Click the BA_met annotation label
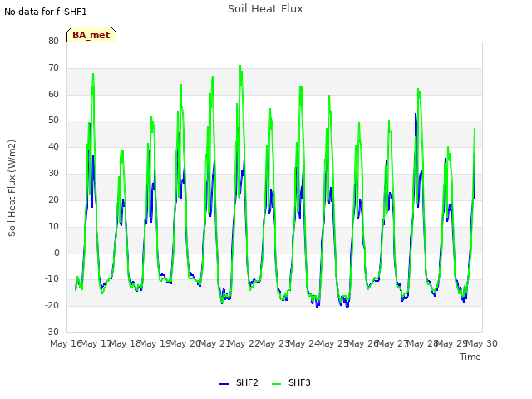 [91, 35]
